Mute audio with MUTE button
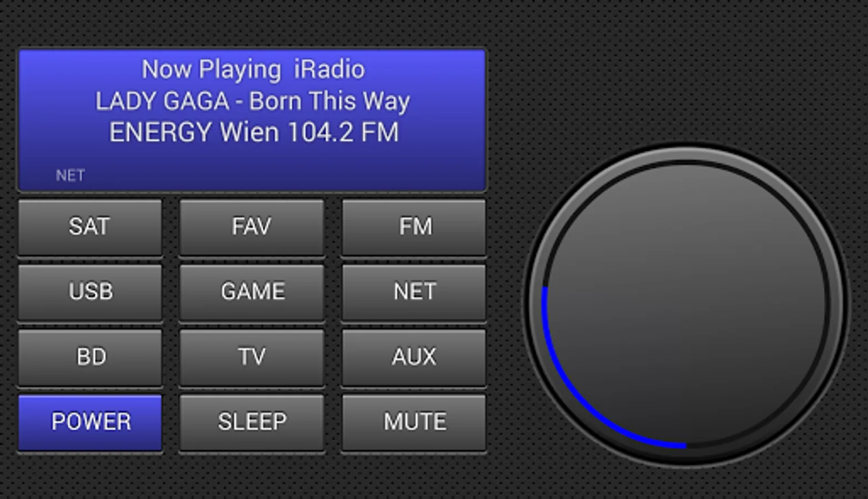 point(414,422)
